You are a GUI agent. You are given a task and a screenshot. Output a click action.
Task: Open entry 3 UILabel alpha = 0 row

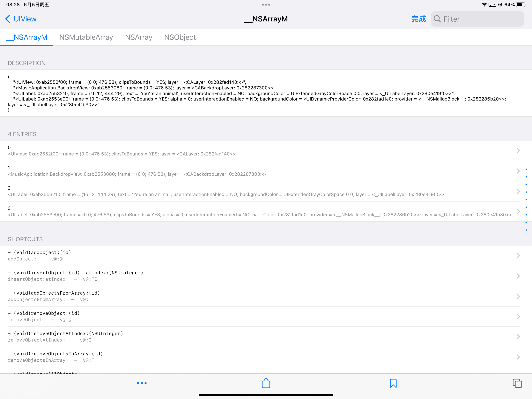pos(266,211)
